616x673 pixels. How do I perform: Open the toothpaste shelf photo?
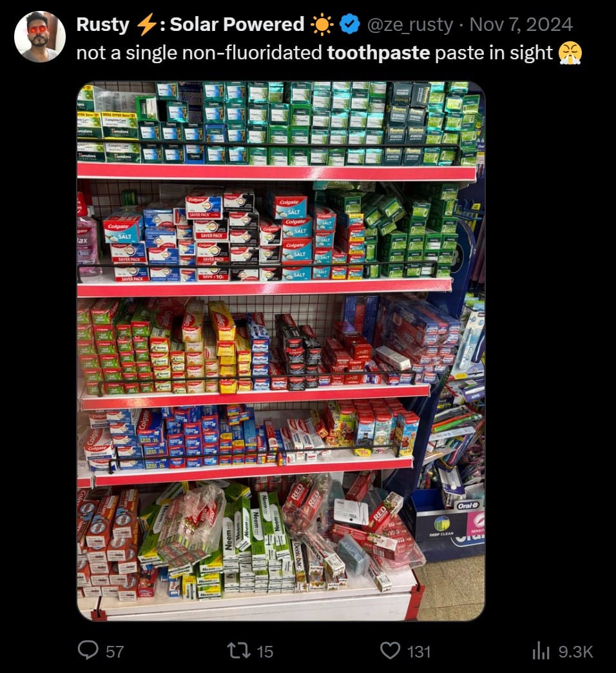(x=281, y=351)
